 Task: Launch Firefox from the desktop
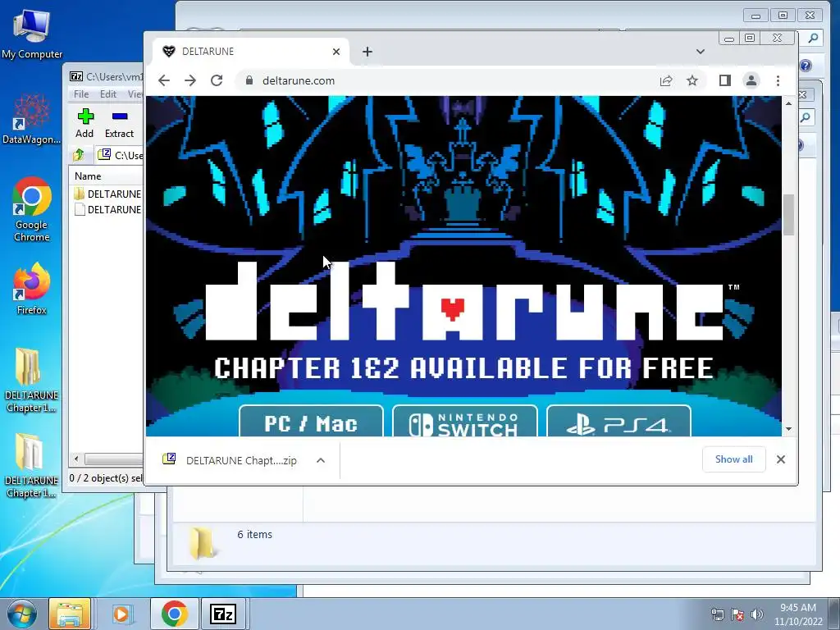(x=32, y=288)
